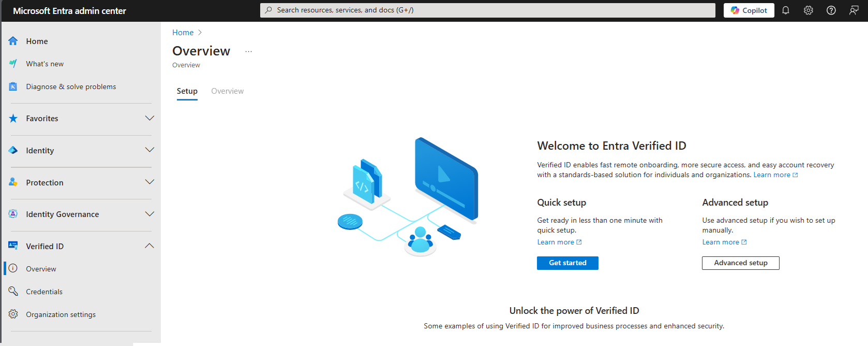Open Learn more link under Advanced setup
868x346 pixels.
pos(724,242)
